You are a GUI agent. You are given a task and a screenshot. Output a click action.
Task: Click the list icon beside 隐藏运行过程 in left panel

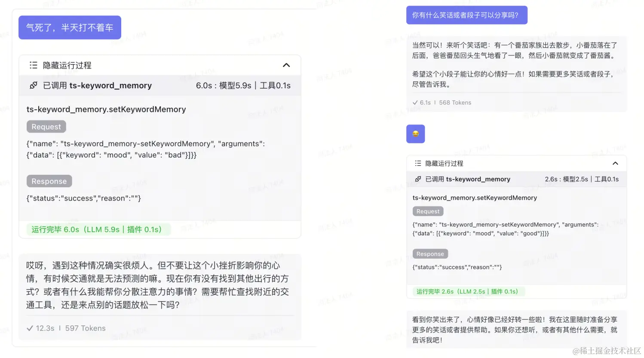34,65
